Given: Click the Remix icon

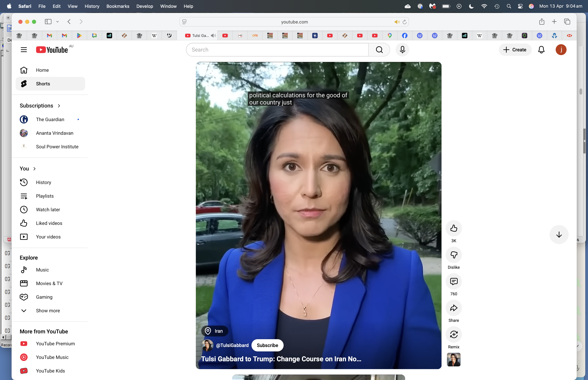Looking at the screenshot, I should point(454,335).
